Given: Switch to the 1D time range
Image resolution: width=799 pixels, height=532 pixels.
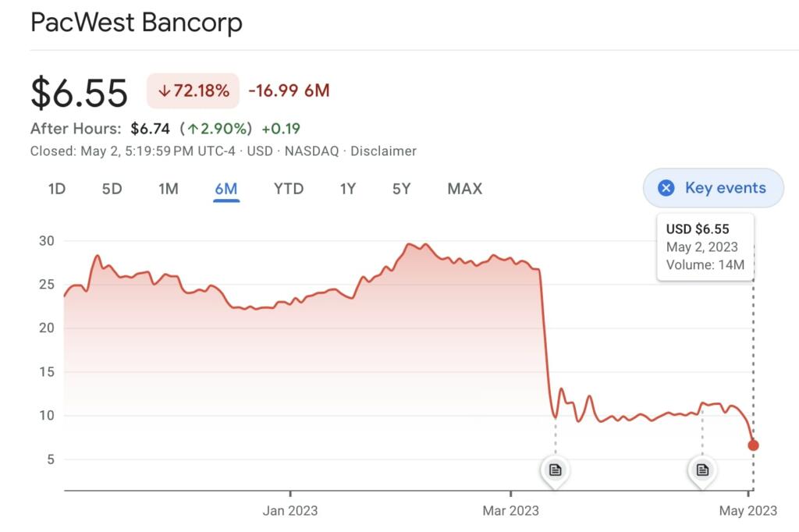Looking at the screenshot, I should 56,189.
